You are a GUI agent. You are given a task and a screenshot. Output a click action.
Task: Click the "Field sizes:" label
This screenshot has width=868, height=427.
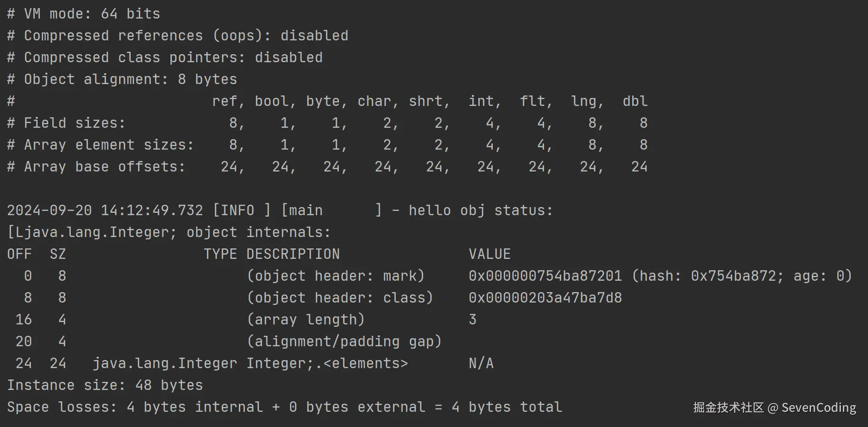point(75,123)
